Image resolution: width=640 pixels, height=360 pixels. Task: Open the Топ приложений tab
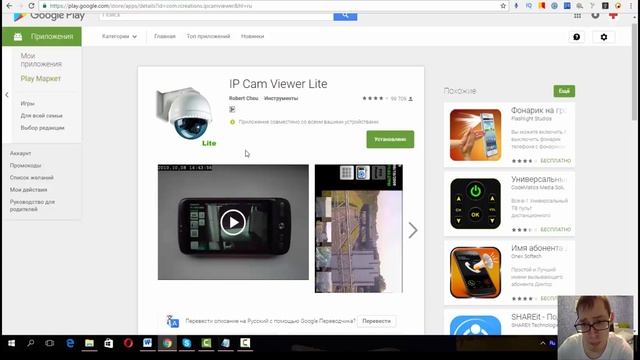click(208, 36)
